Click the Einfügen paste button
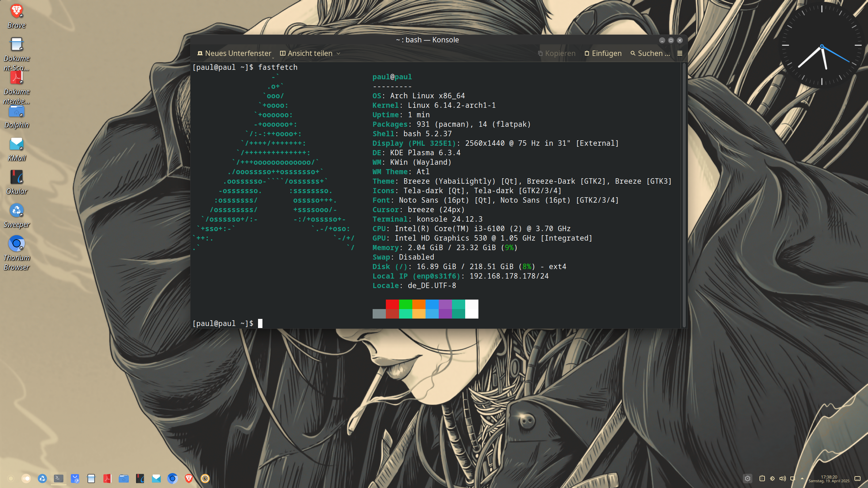 click(x=603, y=53)
